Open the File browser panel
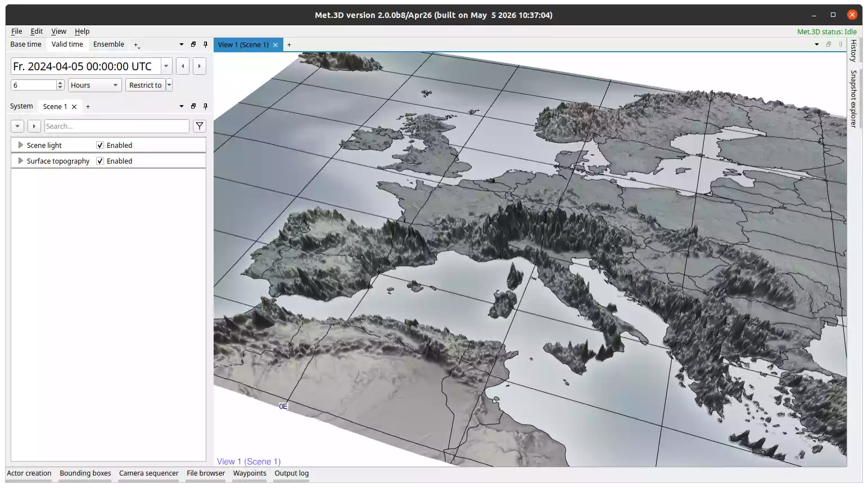This screenshot has width=868, height=488. pos(206,473)
